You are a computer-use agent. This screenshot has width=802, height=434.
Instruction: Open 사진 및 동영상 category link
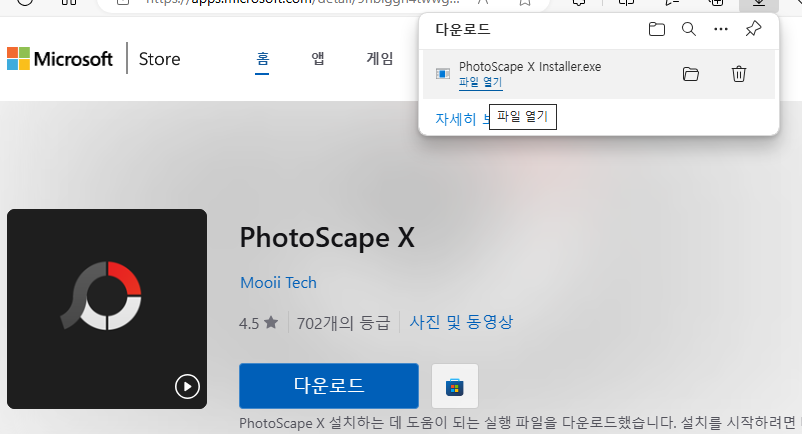461,322
